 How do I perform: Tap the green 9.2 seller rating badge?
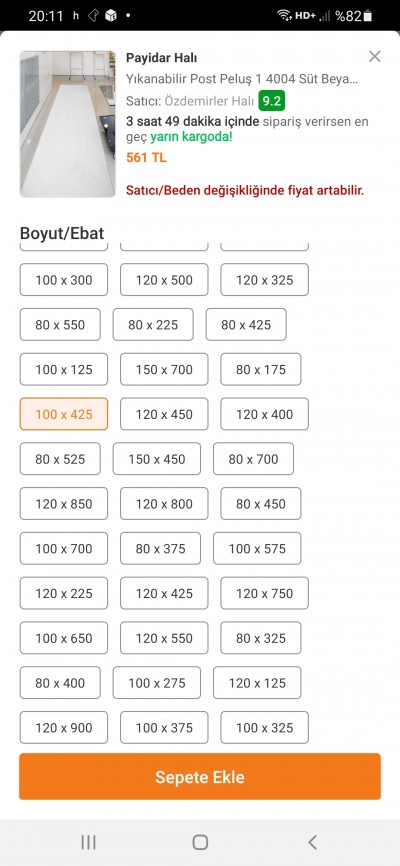(x=272, y=101)
